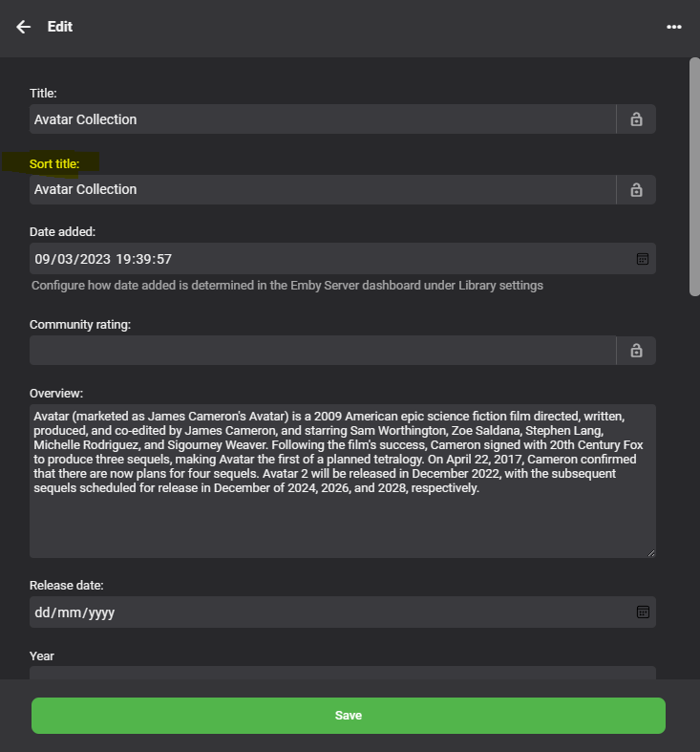
Task: Click the Edit page heading
Action: [60, 27]
